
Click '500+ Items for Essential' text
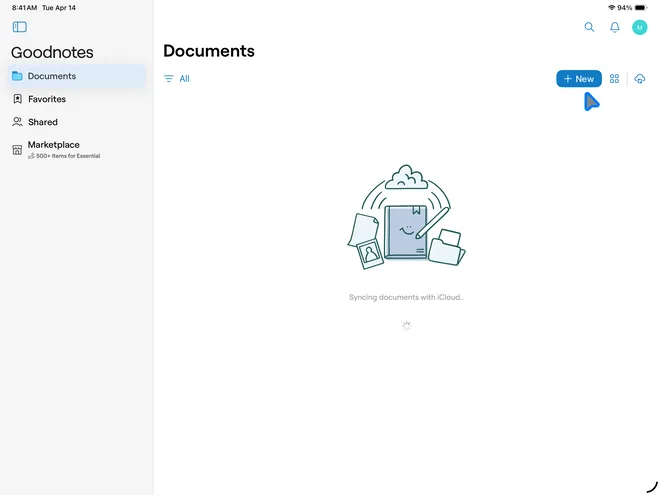68,156
